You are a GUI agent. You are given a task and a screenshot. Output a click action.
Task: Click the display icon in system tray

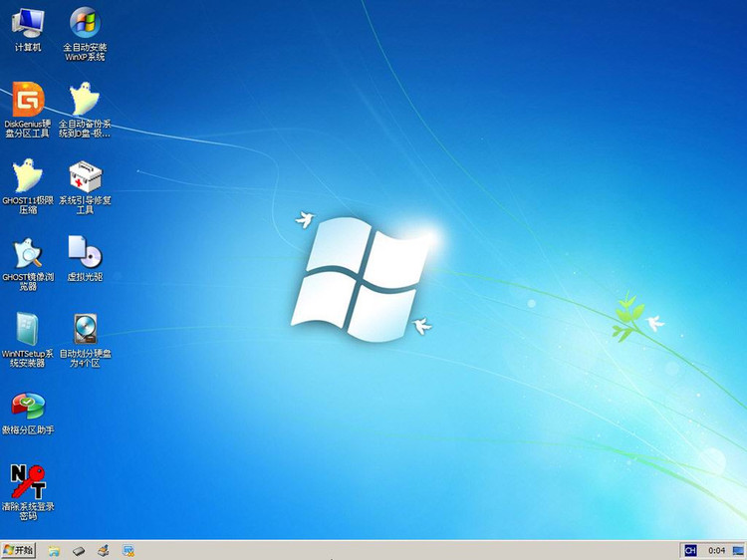click(x=738, y=551)
